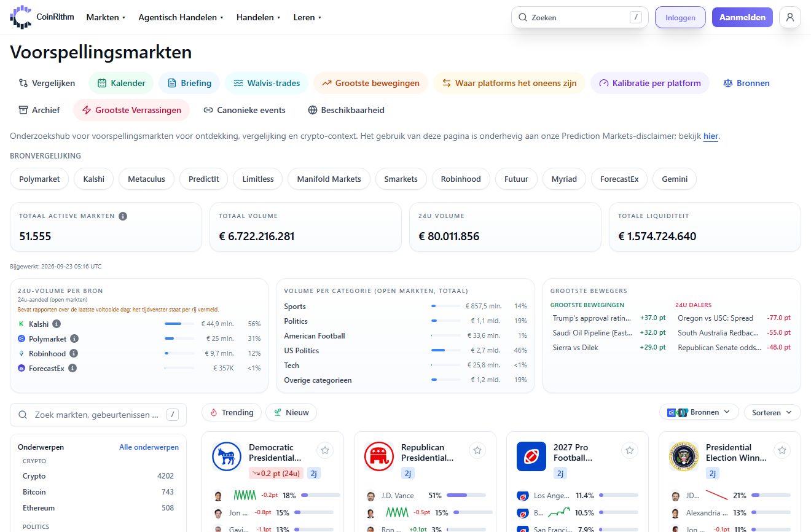Follow the 'hier' disclaimer link
Viewport: 811px width, 532px height.
711,136
